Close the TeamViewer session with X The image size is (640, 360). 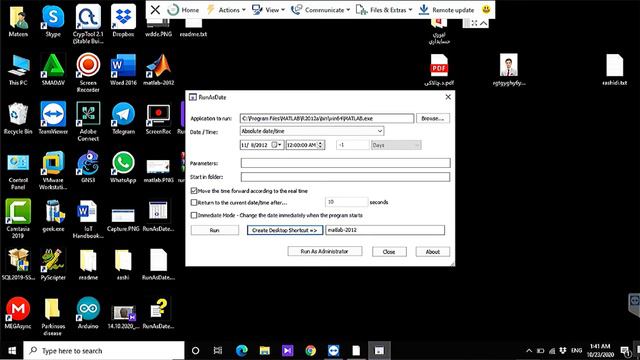pos(155,10)
